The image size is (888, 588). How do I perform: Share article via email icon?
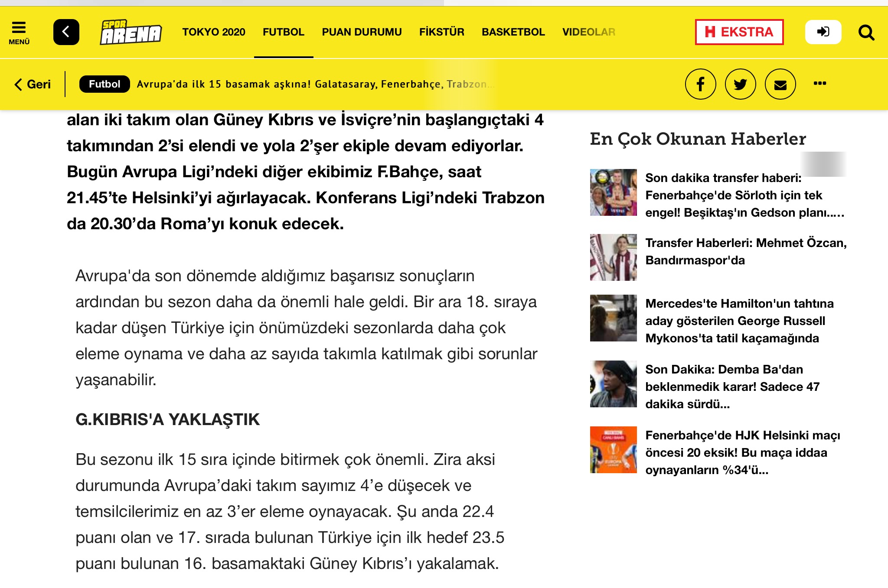780,84
